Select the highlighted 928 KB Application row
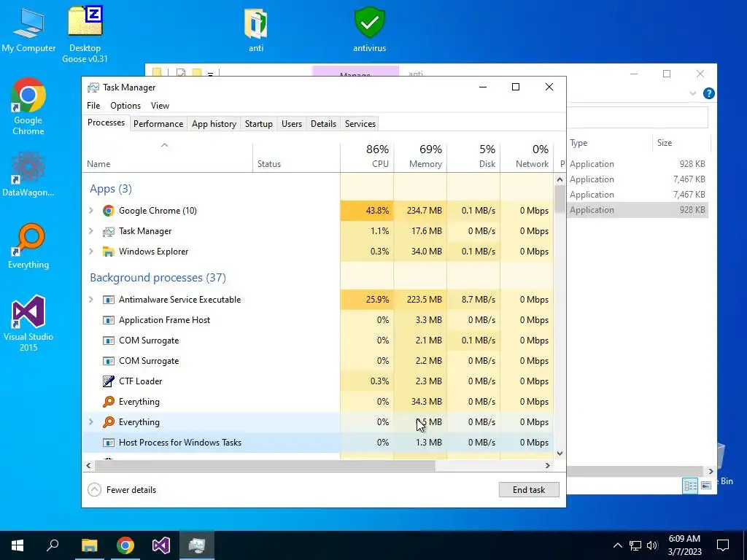 point(638,210)
